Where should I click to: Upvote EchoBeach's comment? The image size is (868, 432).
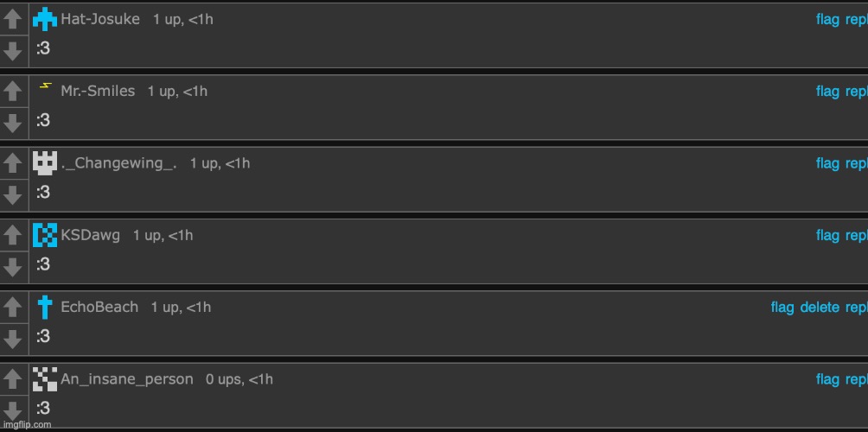[12, 308]
